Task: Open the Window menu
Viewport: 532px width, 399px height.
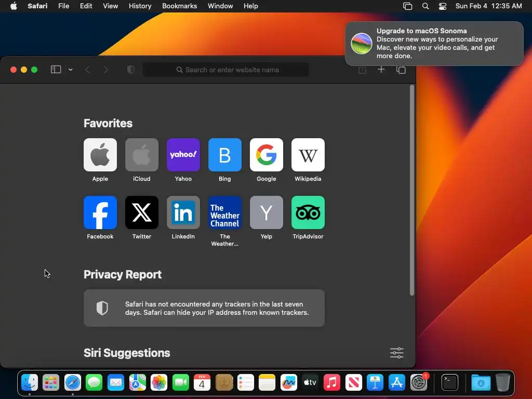Action: 220,6
